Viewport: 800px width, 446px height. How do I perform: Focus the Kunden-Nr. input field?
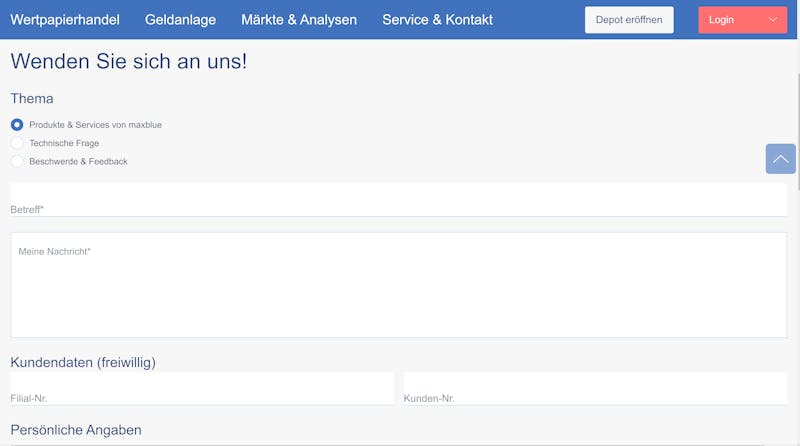[x=595, y=388]
